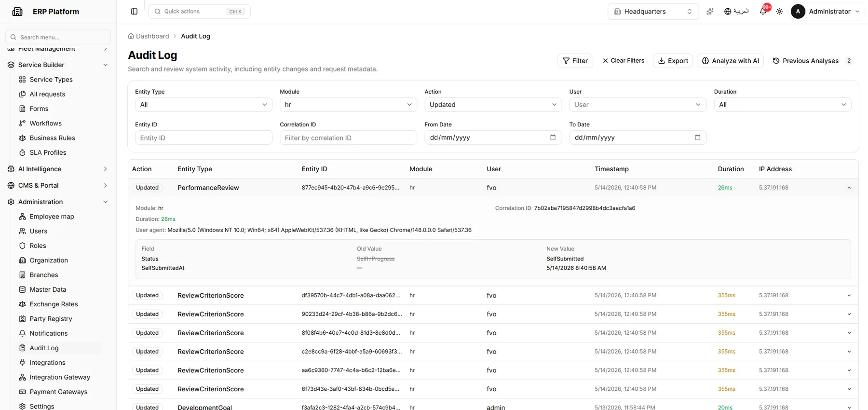Screen dimensions: 868x410
Task: Open the Administrator account menu
Action: click(826, 12)
